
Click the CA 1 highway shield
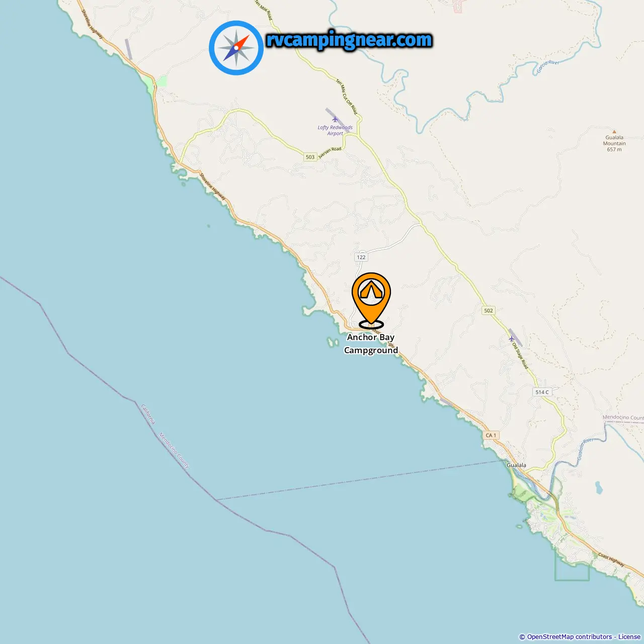click(491, 435)
